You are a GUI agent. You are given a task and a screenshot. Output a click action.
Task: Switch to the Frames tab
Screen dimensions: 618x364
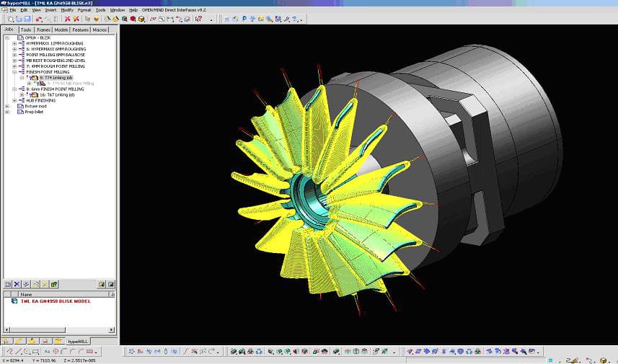(x=43, y=30)
